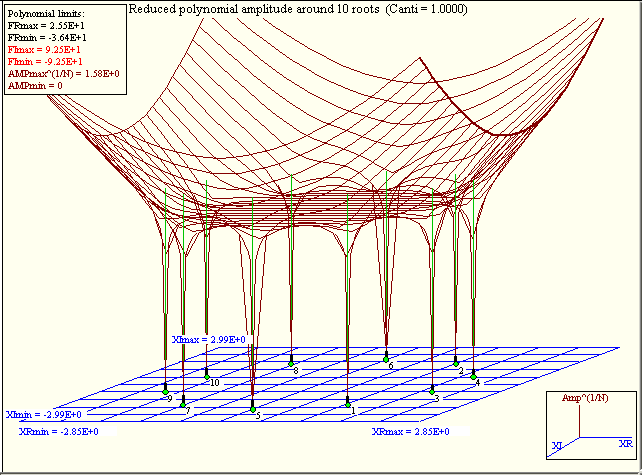The height and width of the screenshot is (475, 642).
Task: Click the XImin = -2.99E+0 label
Action: point(40,414)
